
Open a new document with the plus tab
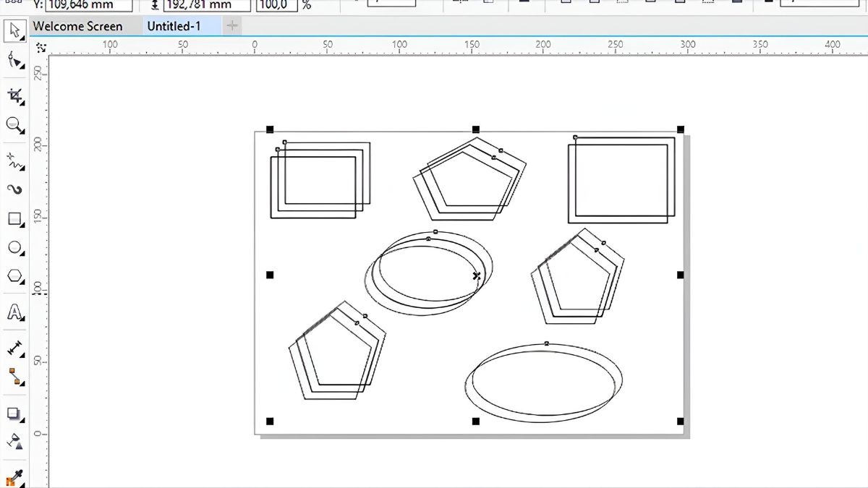[231, 26]
